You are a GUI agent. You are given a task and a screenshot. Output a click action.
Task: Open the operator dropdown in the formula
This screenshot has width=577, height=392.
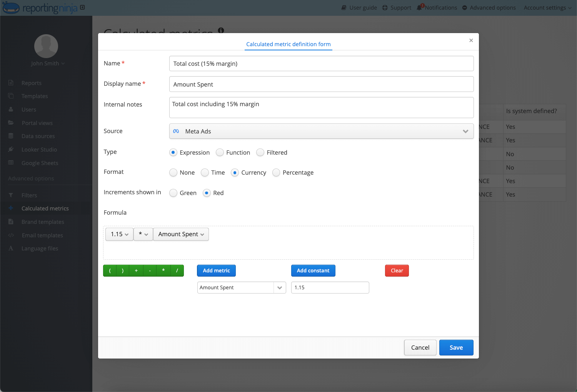143,234
